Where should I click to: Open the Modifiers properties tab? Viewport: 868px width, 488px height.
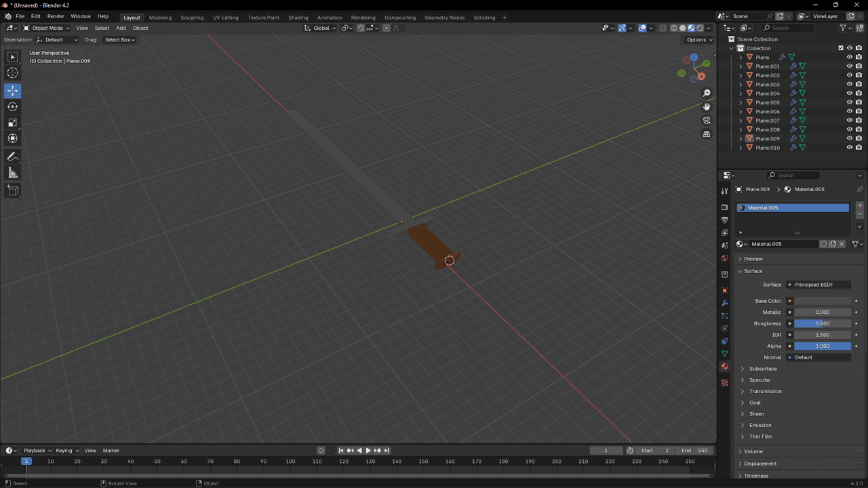click(724, 303)
